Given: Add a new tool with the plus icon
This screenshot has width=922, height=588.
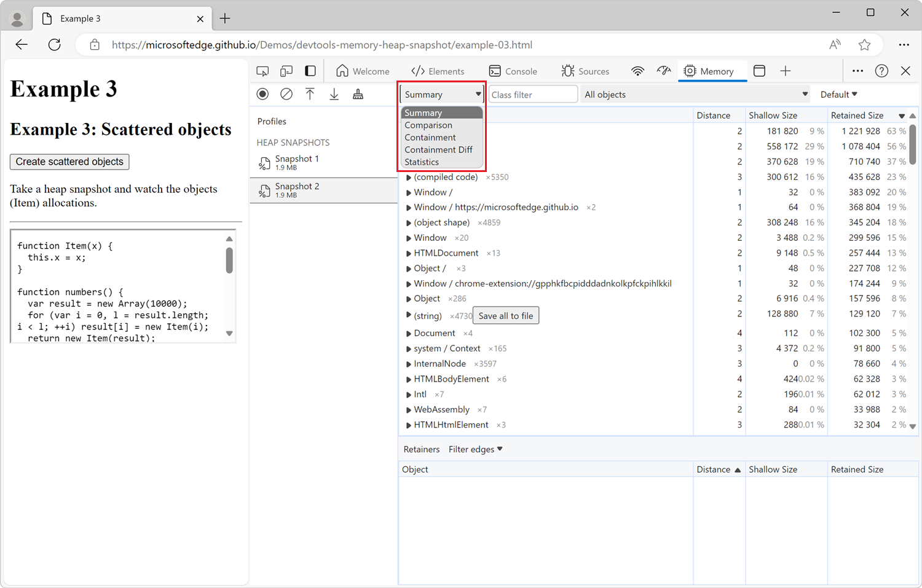Looking at the screenshot, I should 786,71.
